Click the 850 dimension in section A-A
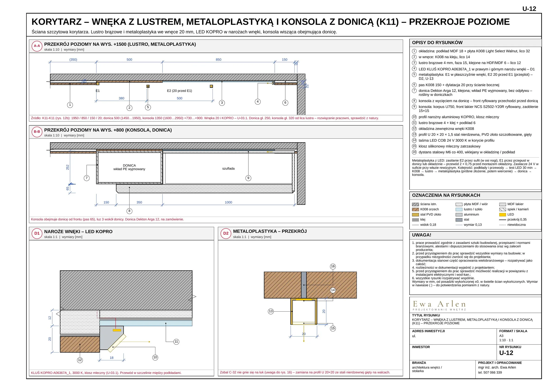Viewport: 555px width, 392px height. click(219, 60)
